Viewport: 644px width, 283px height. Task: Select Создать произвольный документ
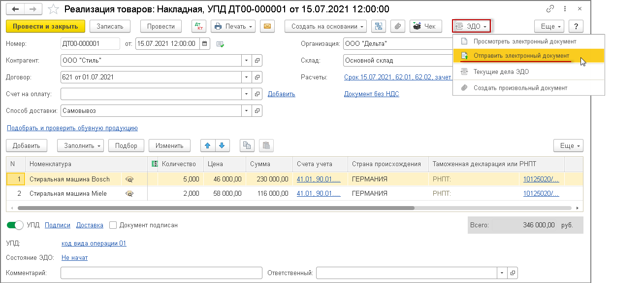point(529,88)
